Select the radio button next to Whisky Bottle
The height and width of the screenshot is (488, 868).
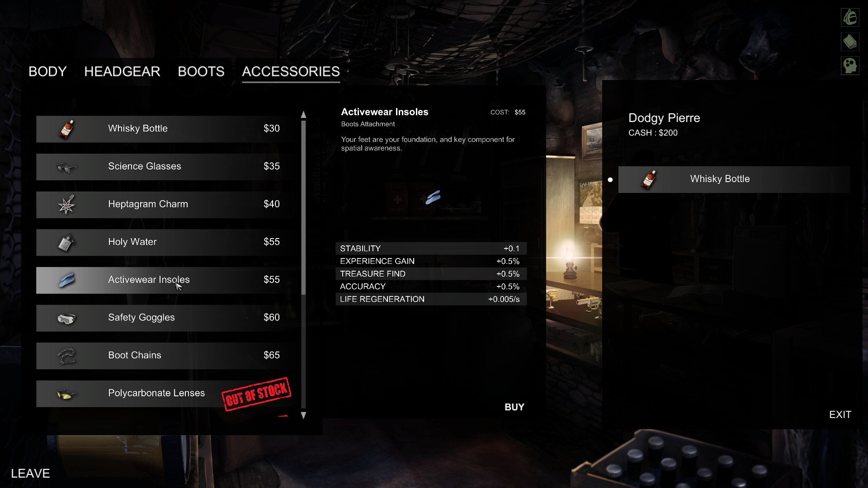[612, 179]
